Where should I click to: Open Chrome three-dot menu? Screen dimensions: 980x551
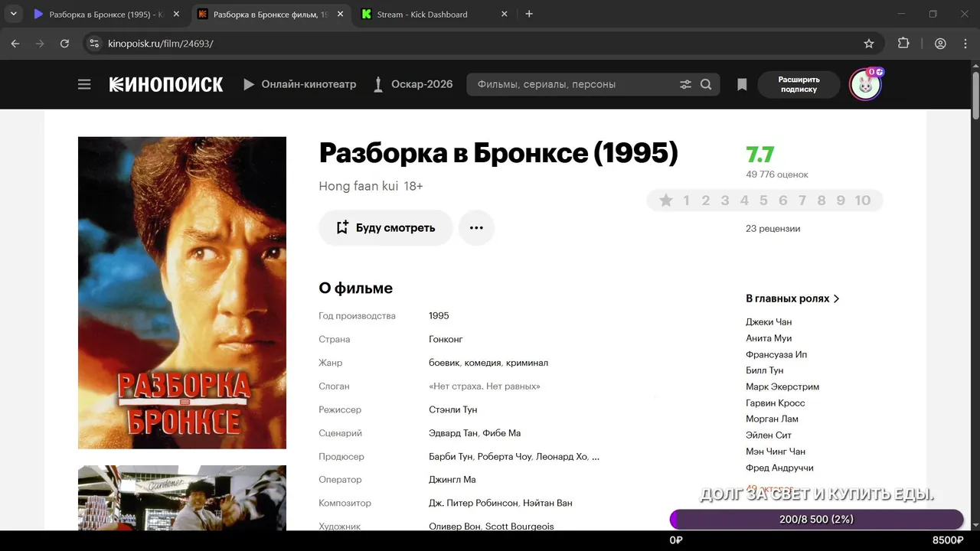pyautogui.click(x=964, y=44)
